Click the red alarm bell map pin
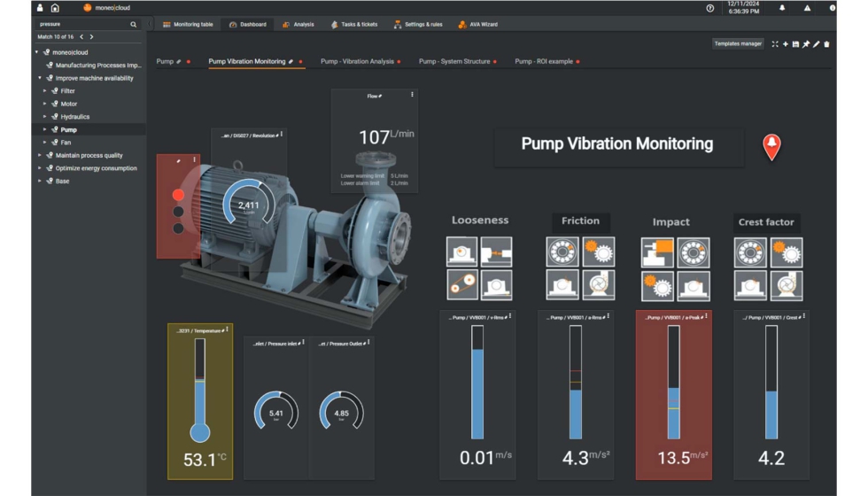Image resolution: width=868 pixels, height=496 pixels. tap(771, 145)
